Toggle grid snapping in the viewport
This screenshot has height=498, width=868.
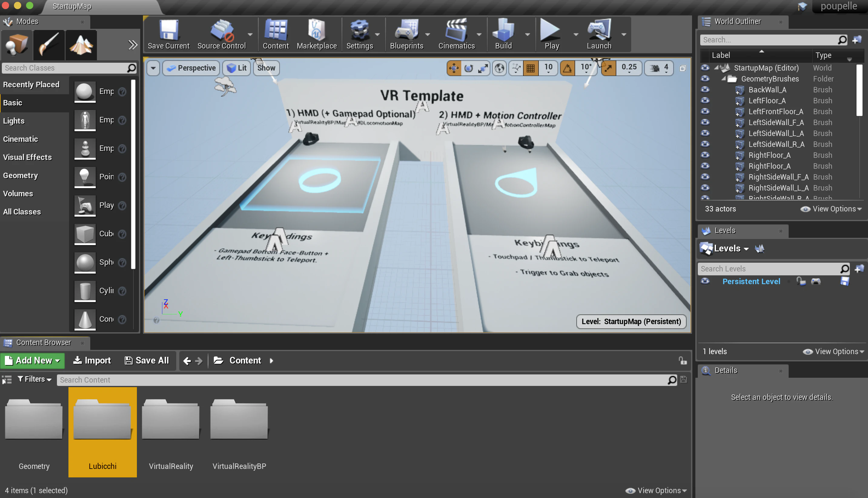point(531,68)
